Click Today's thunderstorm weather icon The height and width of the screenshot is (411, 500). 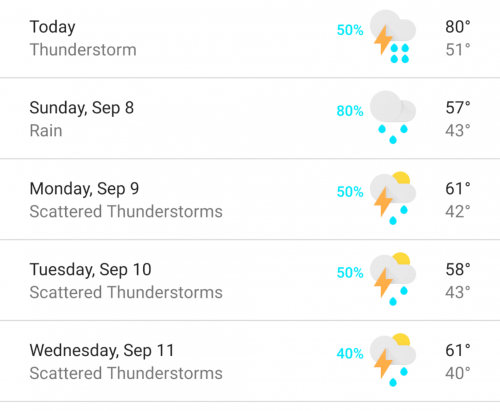393,37
